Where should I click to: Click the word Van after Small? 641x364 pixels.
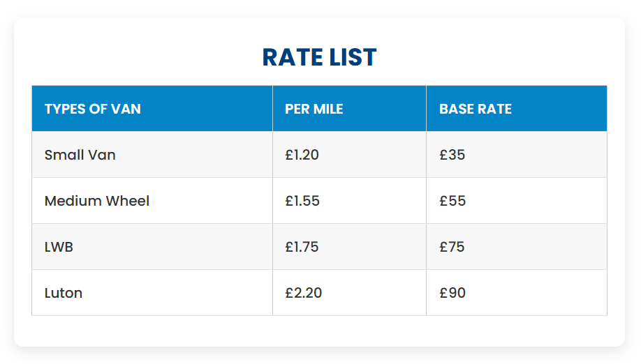pyautogui.click(x=100, y=155)
